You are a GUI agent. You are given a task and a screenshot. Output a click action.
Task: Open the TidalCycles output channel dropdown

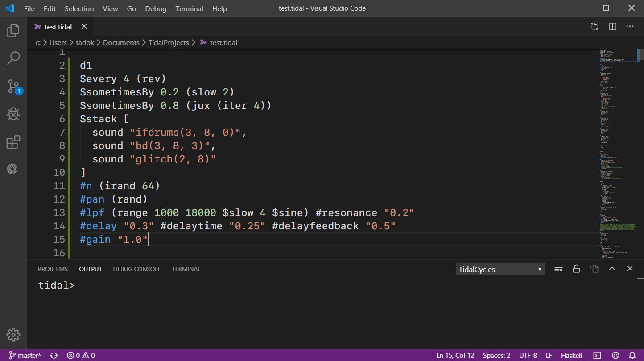coord(500,269)
